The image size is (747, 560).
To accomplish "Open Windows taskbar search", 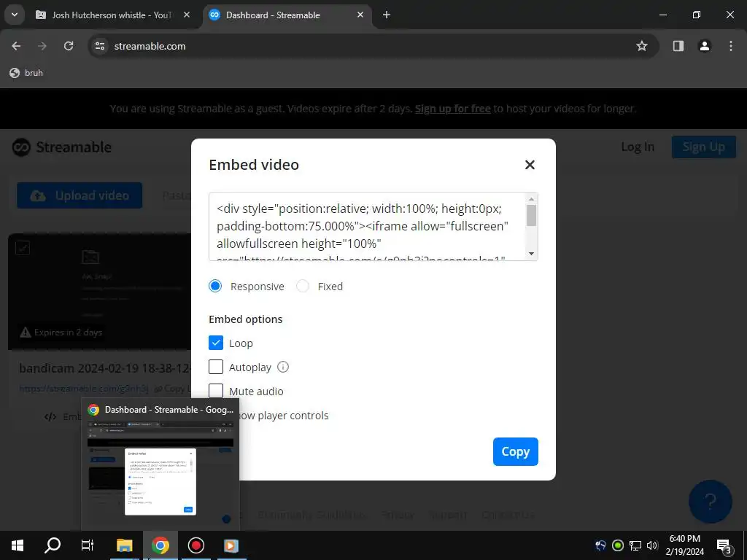I will (x=53, y=545).
